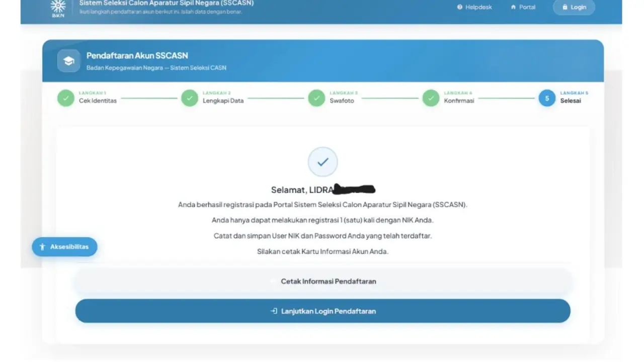
Task: Click the graduation cap icon
Action: pos(69,61)
